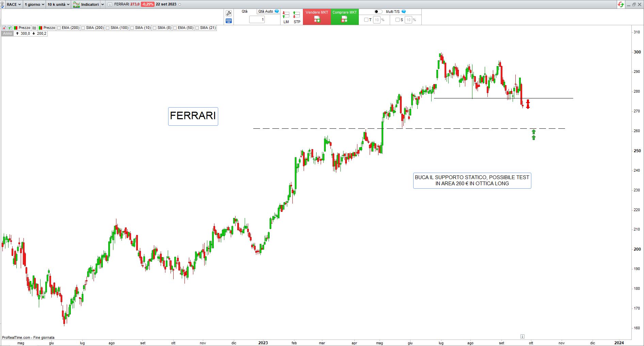The width and height of the screenshot is (644, 346).
Task: Click the blue keyboard shortcuts icon
Action: tap(229, 21)
